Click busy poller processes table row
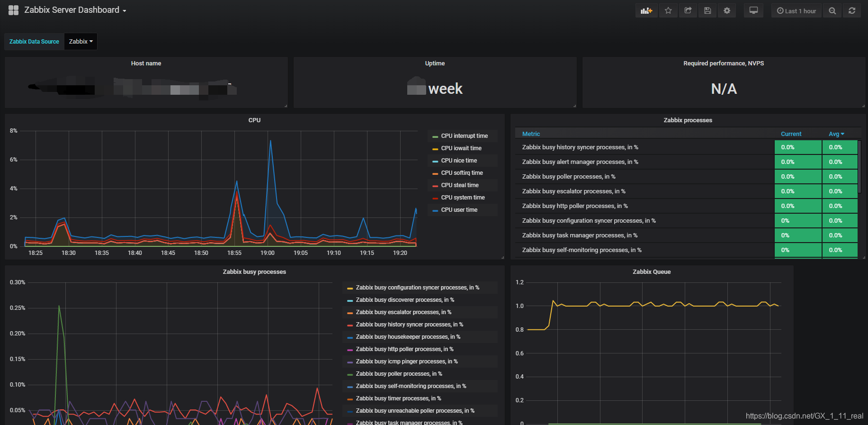868x425 pixels. click(686, 177)
